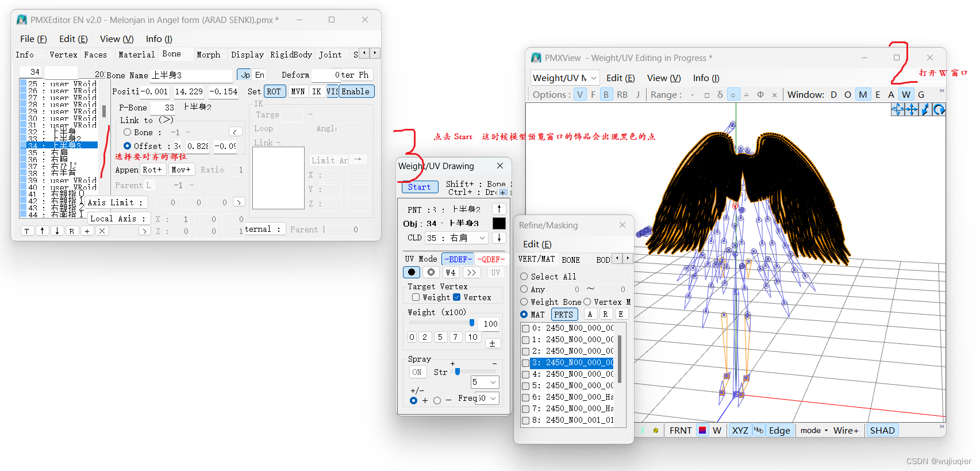
Task: Open the Weight/UV mode dropdown in PMXView
Action: click(565, 78)
